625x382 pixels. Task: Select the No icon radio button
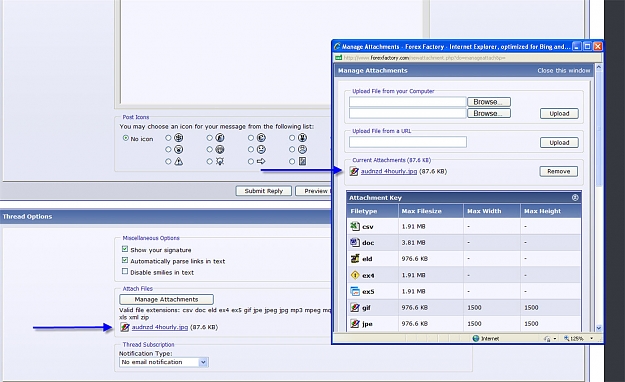[x=126, y=138]
